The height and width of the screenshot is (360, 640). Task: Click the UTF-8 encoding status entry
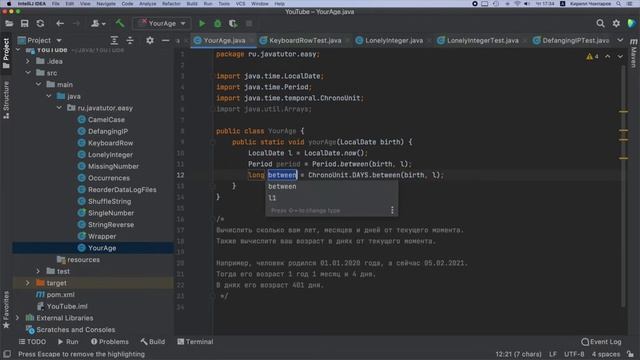pos(574,354)
